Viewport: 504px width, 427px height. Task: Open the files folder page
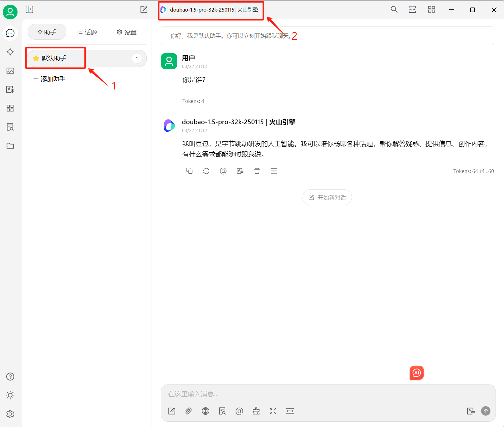10,146
